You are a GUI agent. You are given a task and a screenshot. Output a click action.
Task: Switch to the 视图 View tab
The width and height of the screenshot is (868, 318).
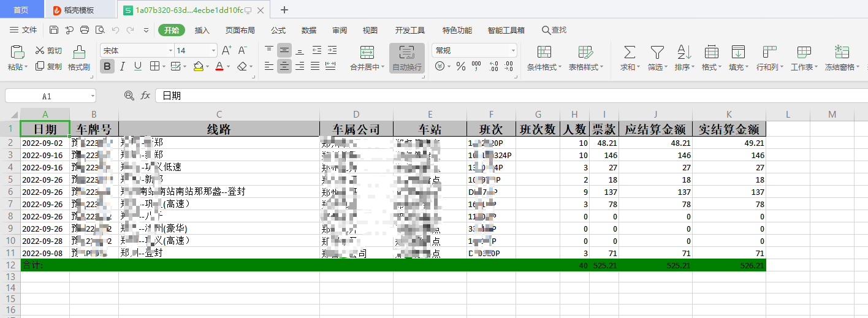click(370, 30)
